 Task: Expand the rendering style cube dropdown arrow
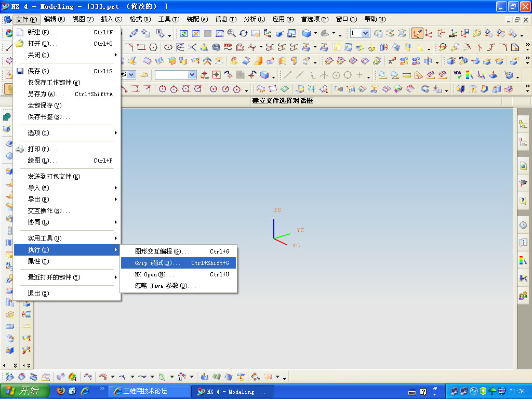pos(315,33)
